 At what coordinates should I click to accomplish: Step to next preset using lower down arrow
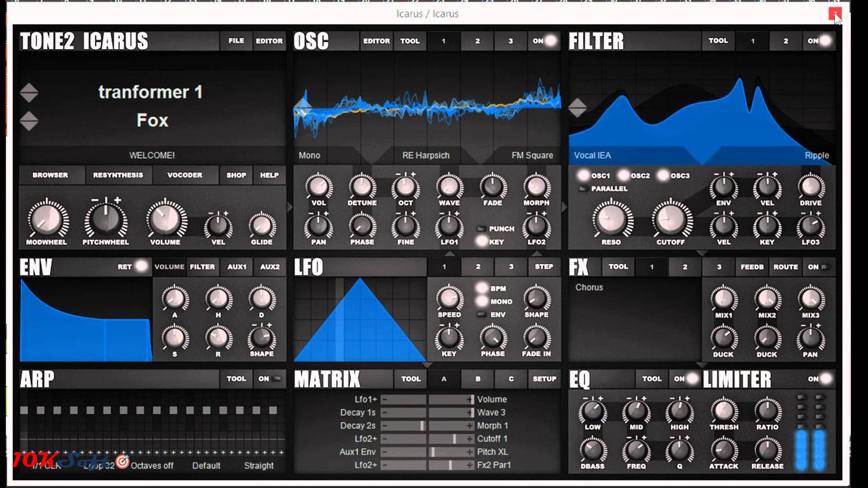pyautogui.click(x=29, y=126)
